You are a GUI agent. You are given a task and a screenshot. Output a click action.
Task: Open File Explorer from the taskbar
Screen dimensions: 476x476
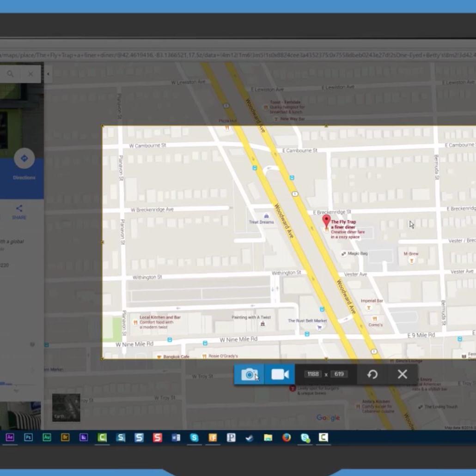[x=268, y=438]
